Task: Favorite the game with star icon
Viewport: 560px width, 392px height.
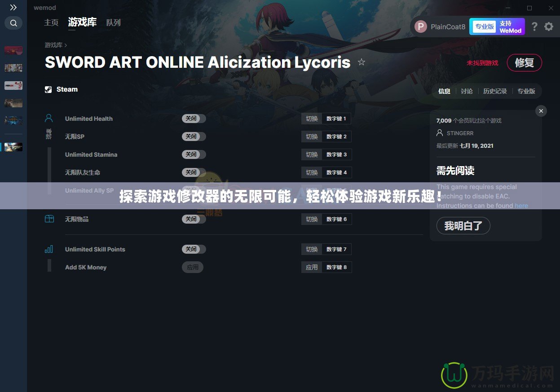Action: point(362,62)
